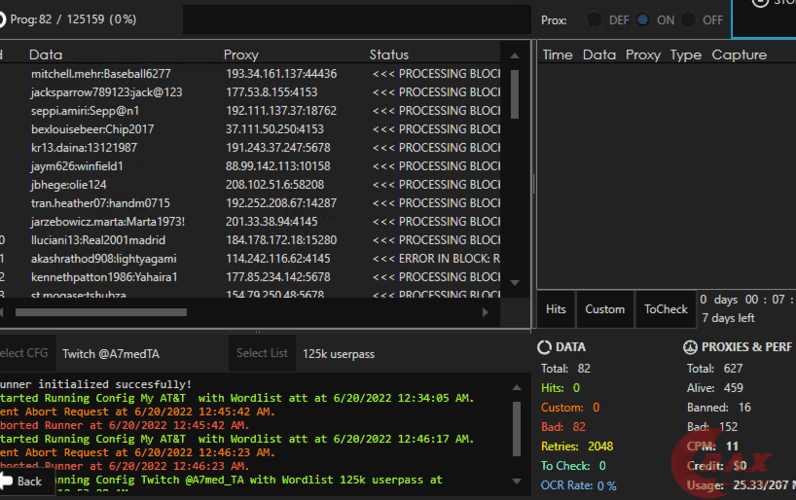The width and height of the screenshot is (796, 500).
Task: Sort the bot list by Status column header
Action: point(389,55)
